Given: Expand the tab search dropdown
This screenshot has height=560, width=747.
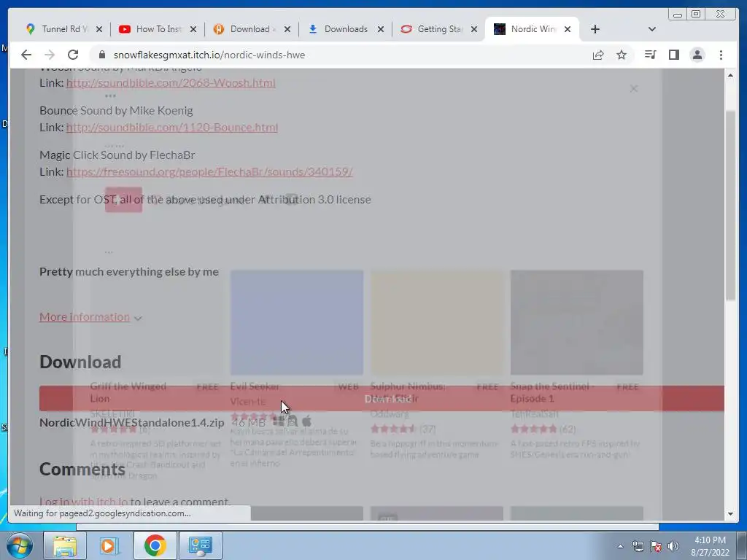Looking at the screenshot, I should coord(652,29).
